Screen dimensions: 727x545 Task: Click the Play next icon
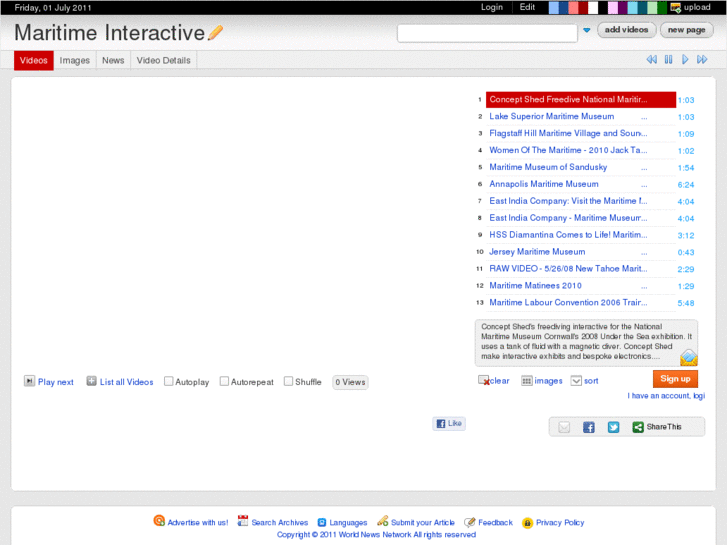[x=30, y=381]
